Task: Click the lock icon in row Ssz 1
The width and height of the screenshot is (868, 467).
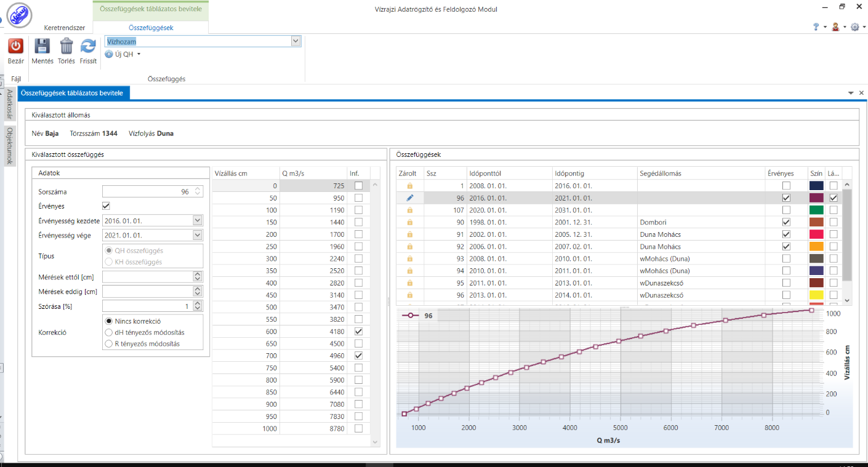Action: tap(410, 185)
